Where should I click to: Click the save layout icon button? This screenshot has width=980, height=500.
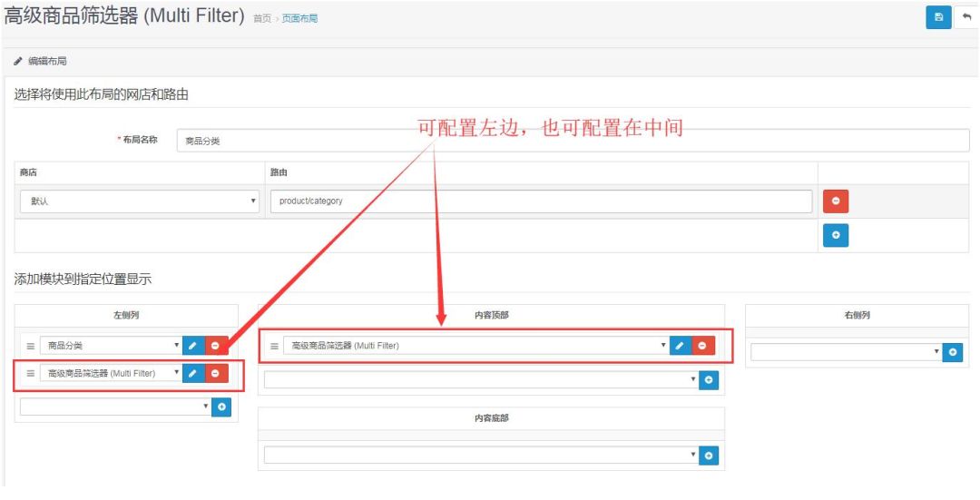click(938, 17)
